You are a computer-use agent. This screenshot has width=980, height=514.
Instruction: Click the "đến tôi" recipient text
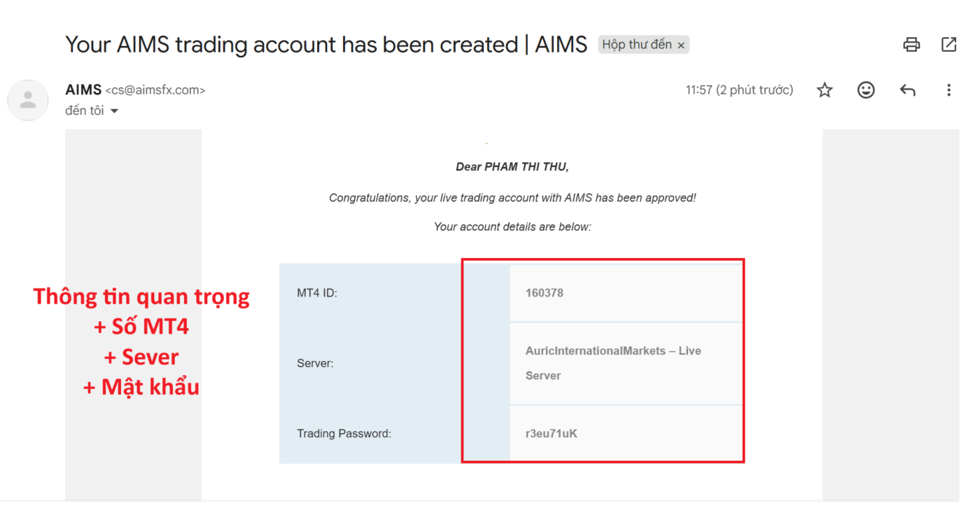(x=84, y=111)
